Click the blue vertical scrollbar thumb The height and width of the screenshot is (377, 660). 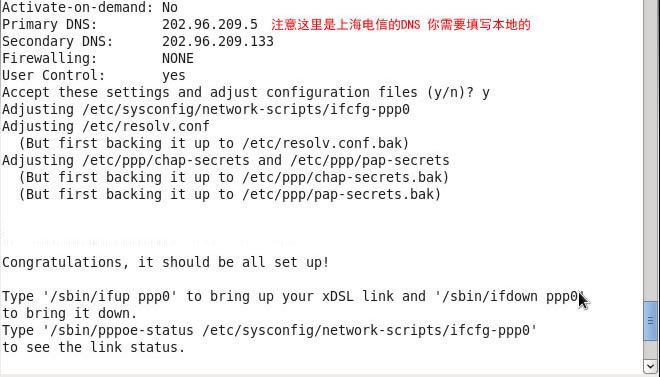point(651,321)
